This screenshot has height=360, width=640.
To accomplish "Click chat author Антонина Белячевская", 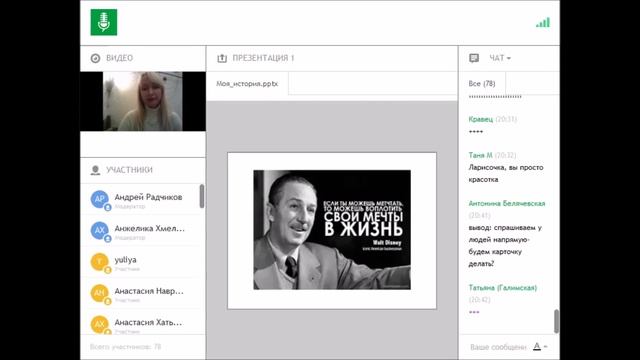I will point(507,203).
